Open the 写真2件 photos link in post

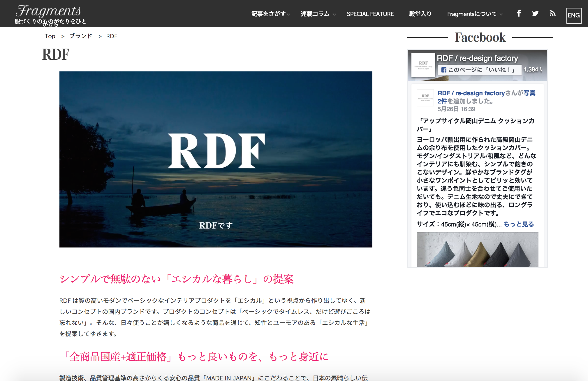(x=486, y=97)
